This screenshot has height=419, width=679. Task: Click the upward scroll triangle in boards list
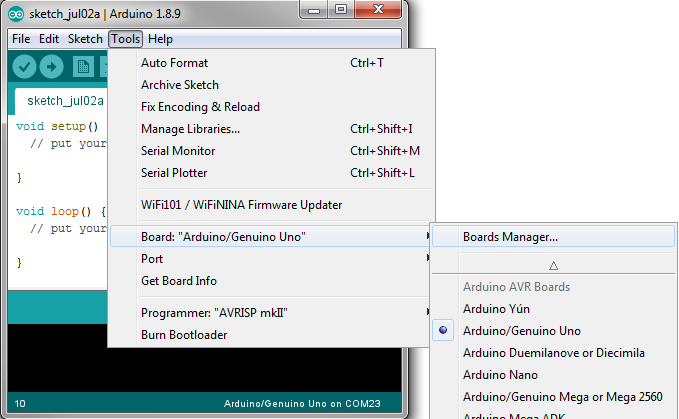pos(553,265)
